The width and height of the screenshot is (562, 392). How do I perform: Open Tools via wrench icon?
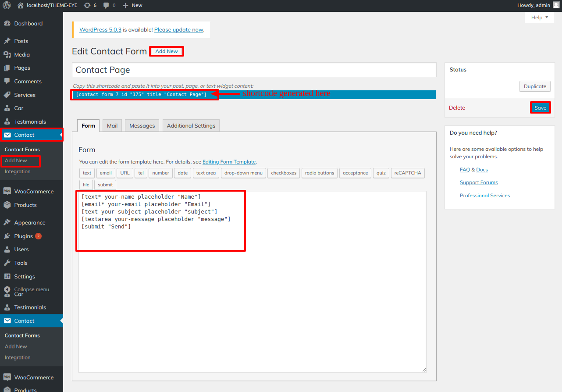click(x=7, y=263)
